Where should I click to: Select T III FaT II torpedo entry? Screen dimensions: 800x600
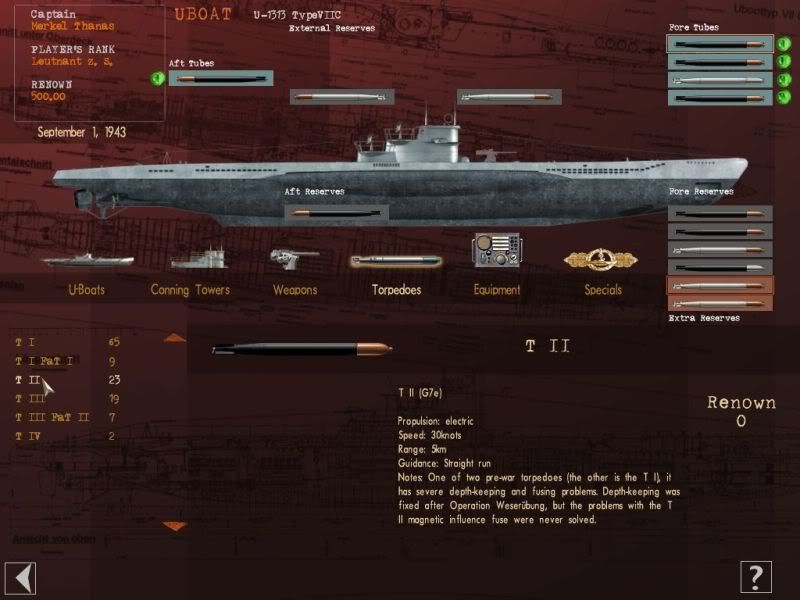[52, 417]
